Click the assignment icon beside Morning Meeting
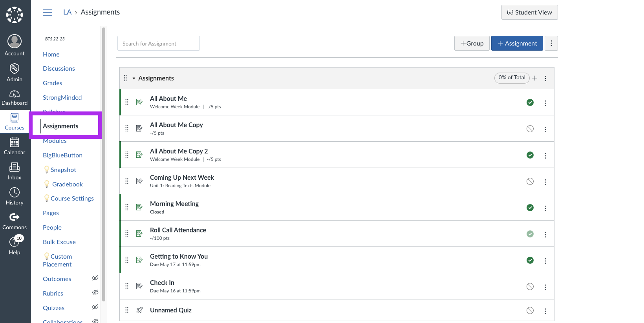 [139, 207]
